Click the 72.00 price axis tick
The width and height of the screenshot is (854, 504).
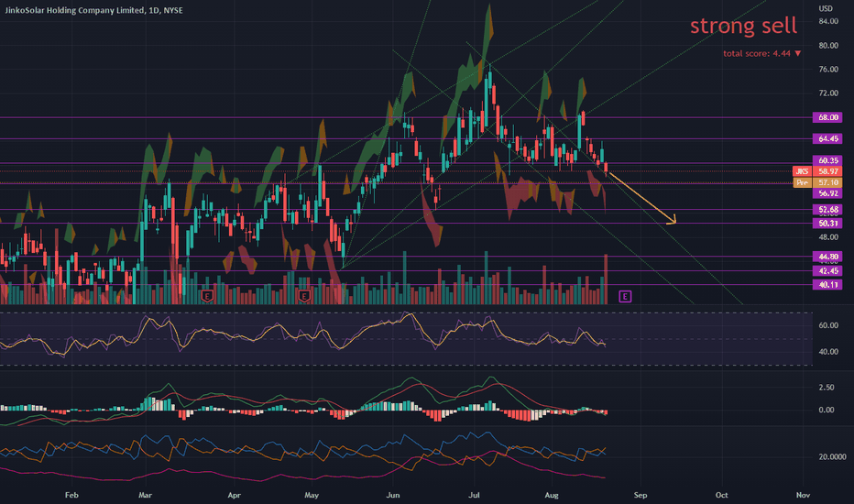coord(828,93)
